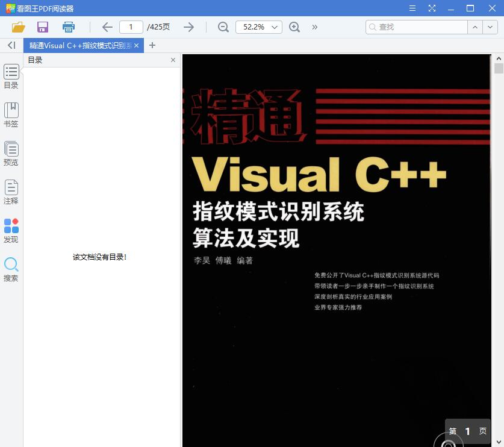This screenshot has width=504, height=447.
Task: Open a file with the folder icon
Action: click(x=18, y=27)
